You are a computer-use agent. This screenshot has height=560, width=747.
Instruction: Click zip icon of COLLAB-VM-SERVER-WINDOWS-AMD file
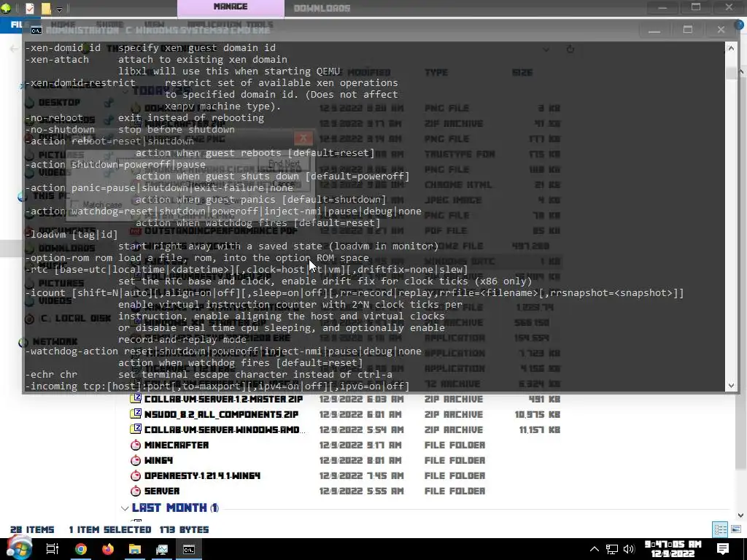(x=136, y=429)
